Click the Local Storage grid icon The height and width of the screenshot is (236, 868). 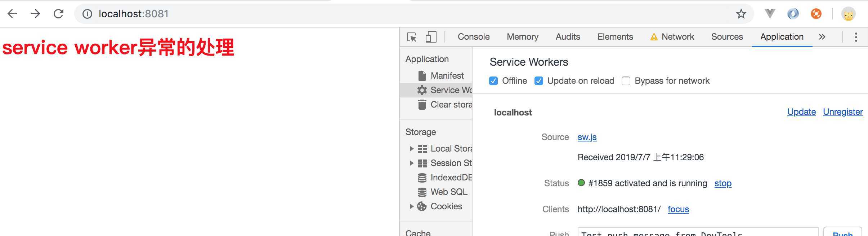(x=422, y=149)
